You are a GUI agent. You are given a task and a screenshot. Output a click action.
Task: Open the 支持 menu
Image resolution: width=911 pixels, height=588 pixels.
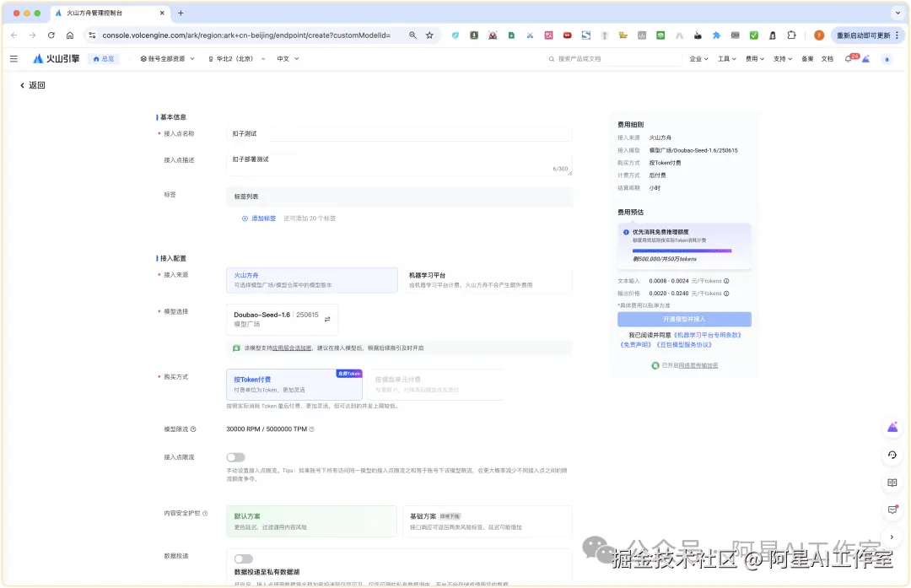[x=783, y=59]
